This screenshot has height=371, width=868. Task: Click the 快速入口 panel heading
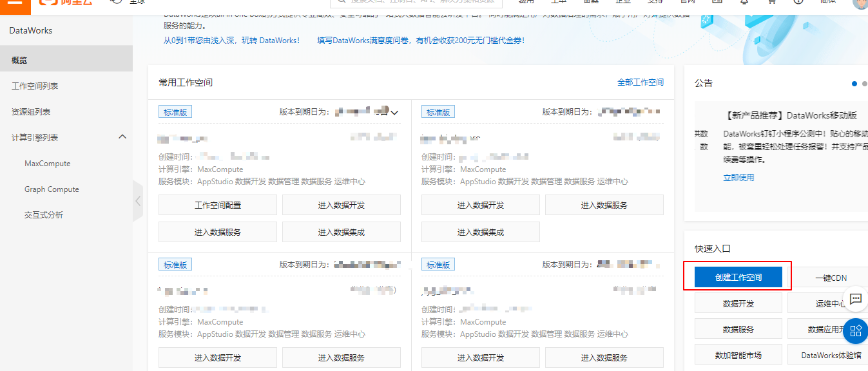(713, 249)
